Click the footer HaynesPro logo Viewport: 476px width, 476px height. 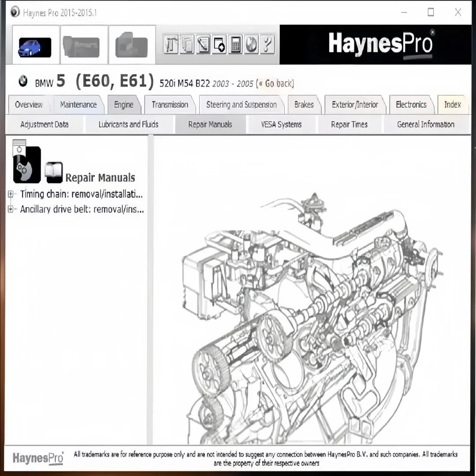(x=38, y=458)
